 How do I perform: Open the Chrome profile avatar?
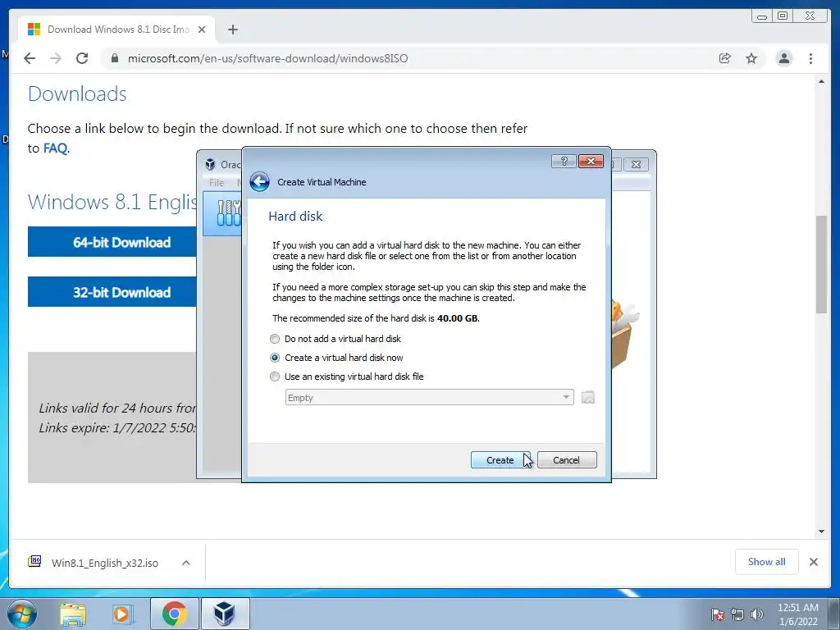(783, 58)
